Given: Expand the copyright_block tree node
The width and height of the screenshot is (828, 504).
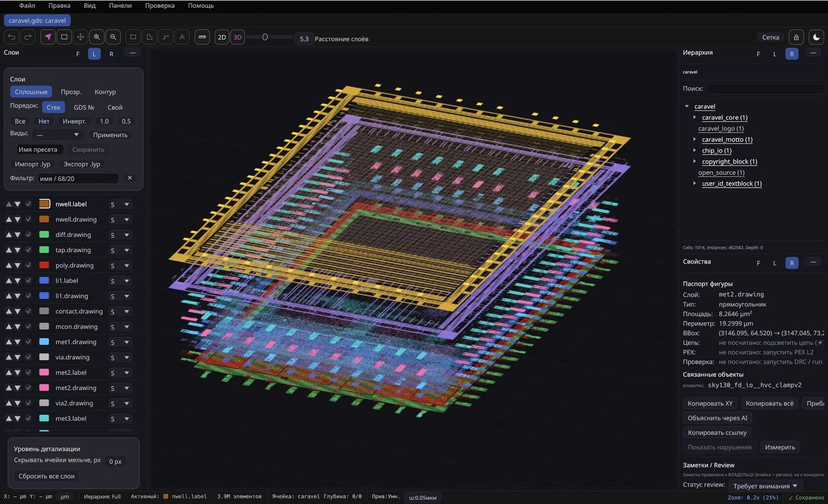Looking at the screenshot, I should [x=694, y=161].
